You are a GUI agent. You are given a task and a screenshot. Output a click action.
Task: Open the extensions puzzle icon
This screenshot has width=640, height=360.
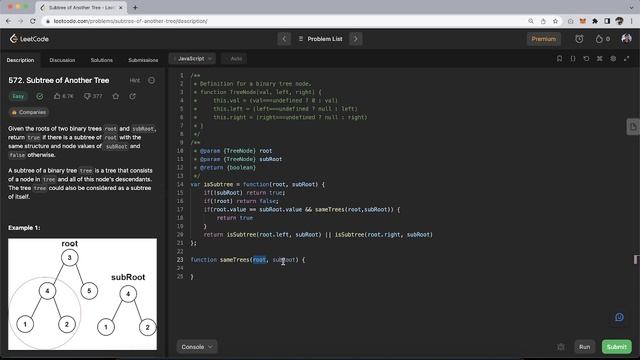(x=595, y=21)
